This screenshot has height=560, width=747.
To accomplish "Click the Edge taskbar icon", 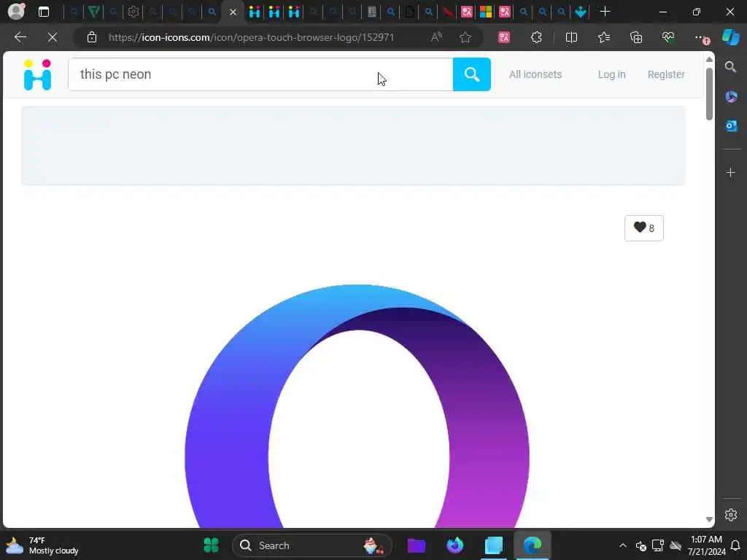I will pos(532,545).
